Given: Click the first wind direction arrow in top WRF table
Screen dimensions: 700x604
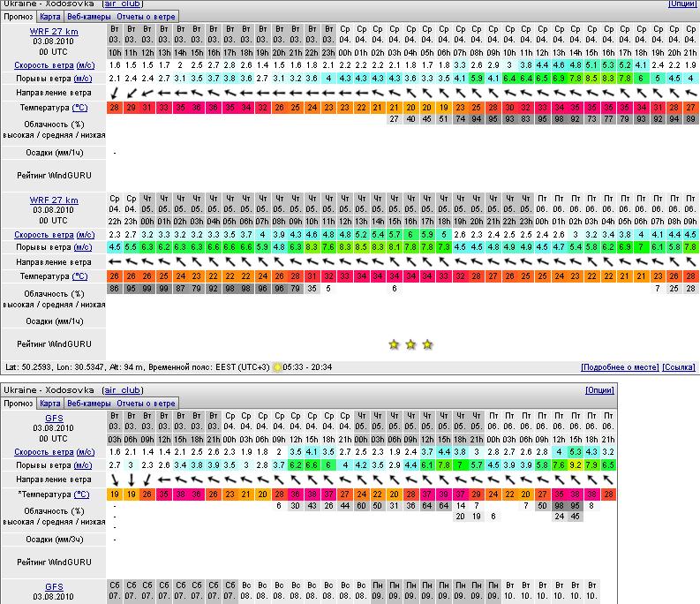Looking at the screenshot, I should (x=115, y=93).
